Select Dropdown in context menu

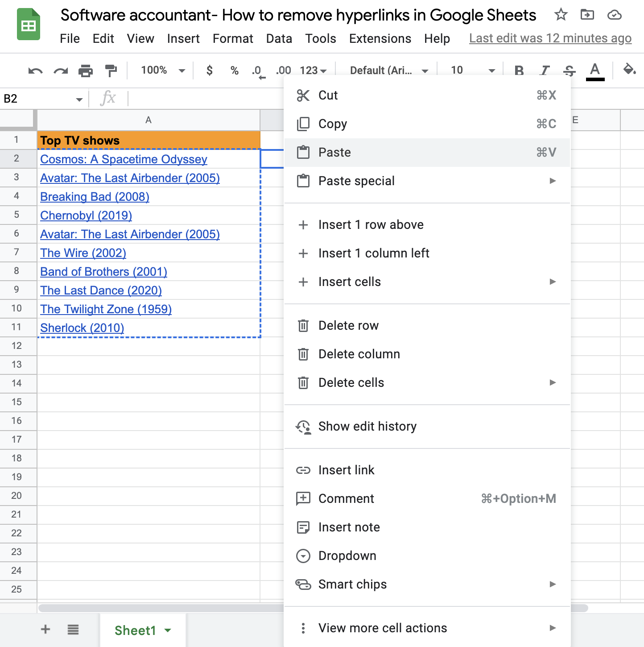pos(427,556)
